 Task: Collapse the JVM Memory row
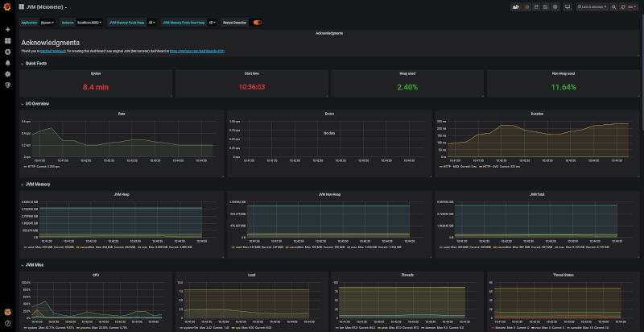pyautogui.click(x=37, y=185)
